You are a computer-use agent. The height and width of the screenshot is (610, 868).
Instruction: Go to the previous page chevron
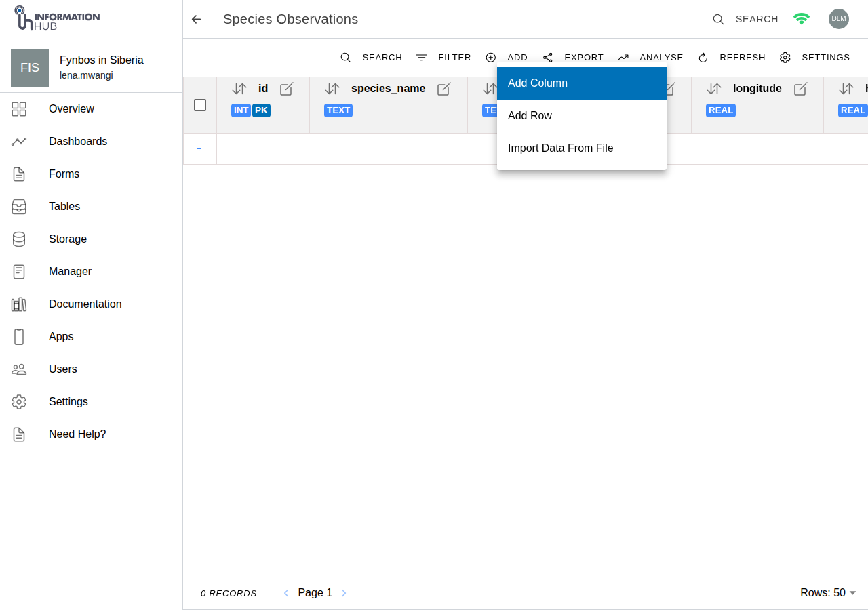[286, 593]
